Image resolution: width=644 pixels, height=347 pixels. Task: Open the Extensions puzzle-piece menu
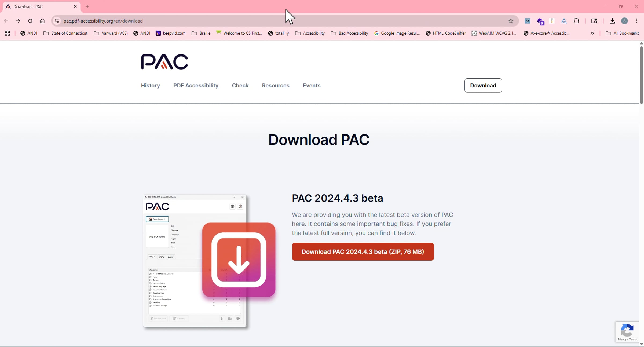click(576, 21)
